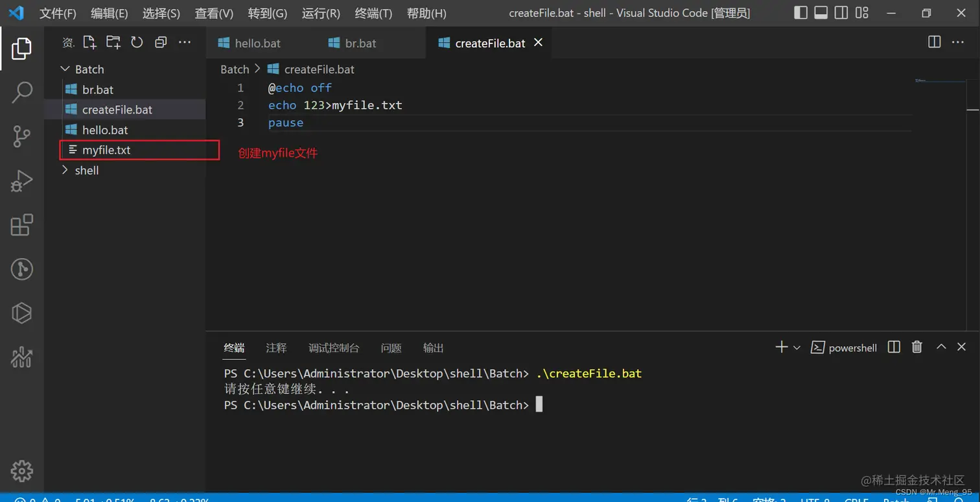Image resolution: width=980 pixels, height=502 pixels.
Task: Kill the terminal with trash icon
Action: pos(916,347)
